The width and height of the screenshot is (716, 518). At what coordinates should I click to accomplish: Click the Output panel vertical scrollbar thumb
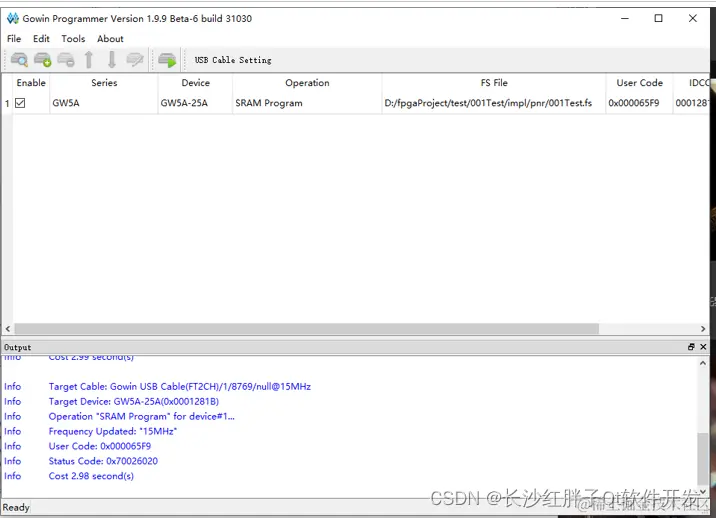[x=703, y=459]
